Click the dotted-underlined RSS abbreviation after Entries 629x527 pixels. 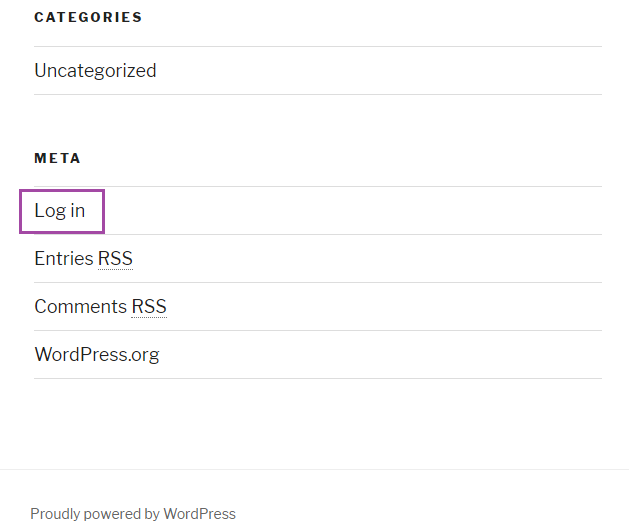pos(116,259)
